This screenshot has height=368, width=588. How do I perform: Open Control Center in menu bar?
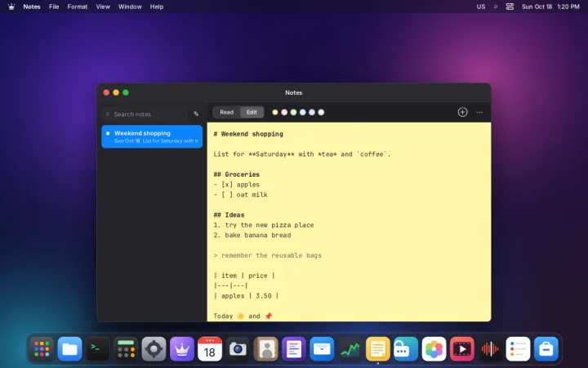coord(510,7)
